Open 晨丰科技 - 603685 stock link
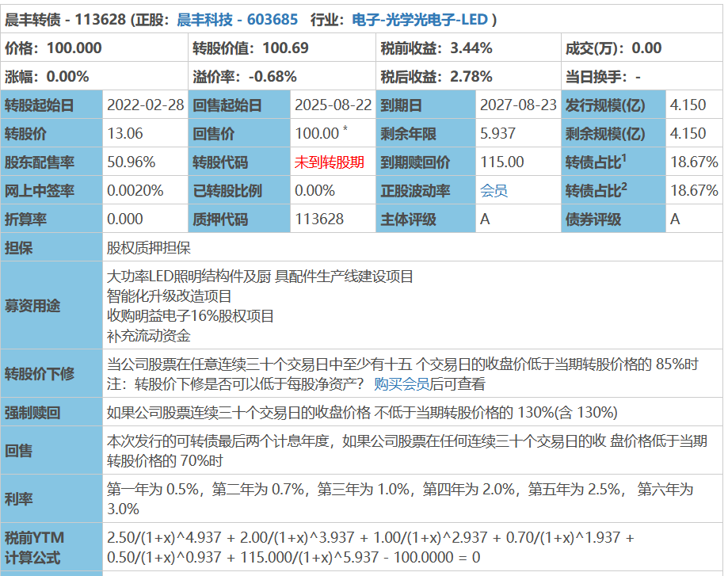Screen dimensions: 728x576 point(237,20)
